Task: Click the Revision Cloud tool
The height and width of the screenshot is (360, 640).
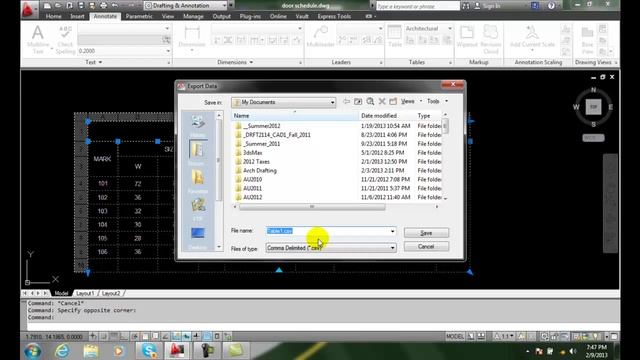Action: (x=491, y=39)
